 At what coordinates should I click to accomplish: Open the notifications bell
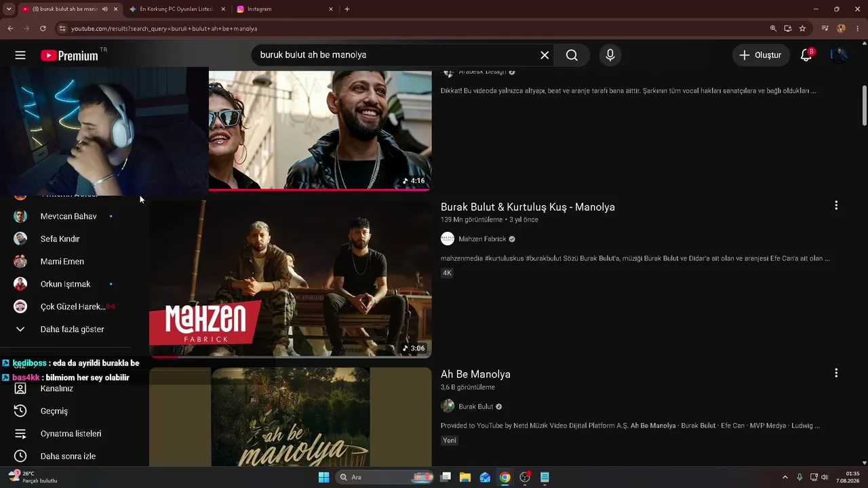[806, 55]
